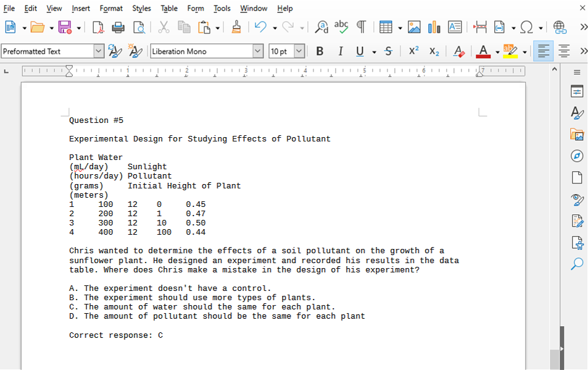Create New Style from Selection

tap(135, 51)
